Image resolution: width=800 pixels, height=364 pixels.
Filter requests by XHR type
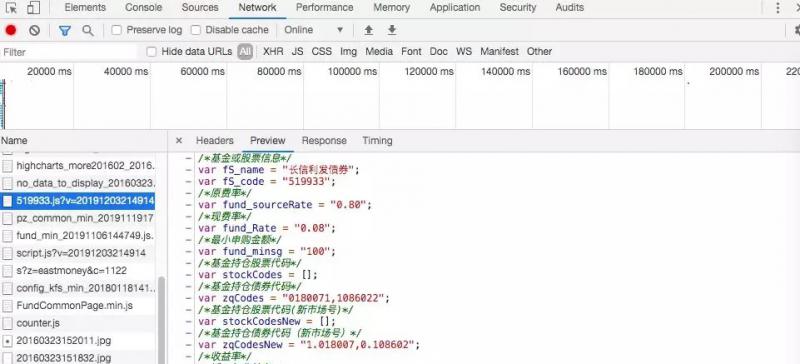273,52
